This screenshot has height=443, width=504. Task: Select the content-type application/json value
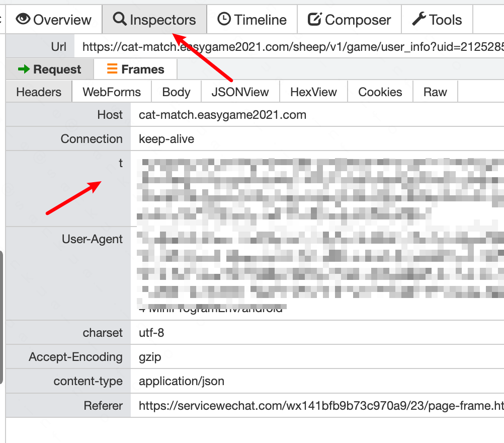click(181, 381)
